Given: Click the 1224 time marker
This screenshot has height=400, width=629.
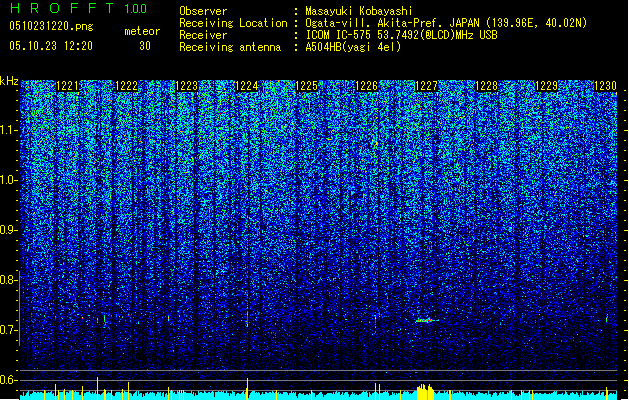Looking at the screenshot, I should [246, 86].
